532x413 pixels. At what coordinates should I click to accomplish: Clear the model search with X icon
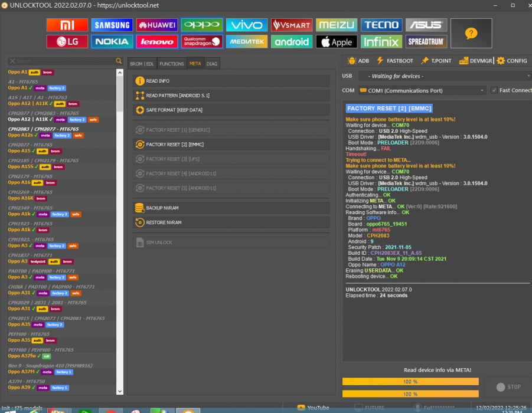[x=12, y=61]
